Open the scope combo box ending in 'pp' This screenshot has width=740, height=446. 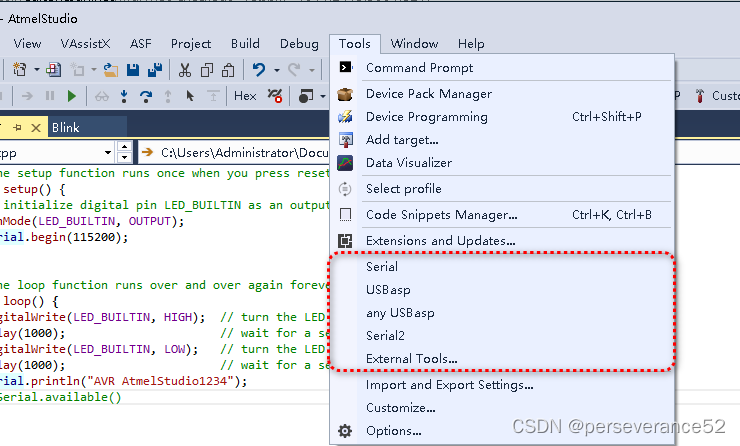coord(56,153)
